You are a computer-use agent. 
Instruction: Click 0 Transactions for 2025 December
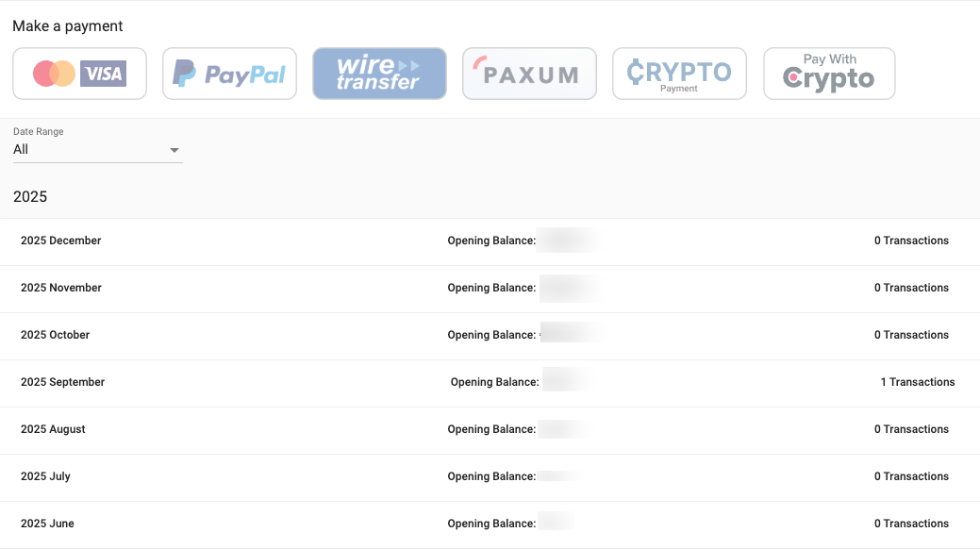point(911,241)
